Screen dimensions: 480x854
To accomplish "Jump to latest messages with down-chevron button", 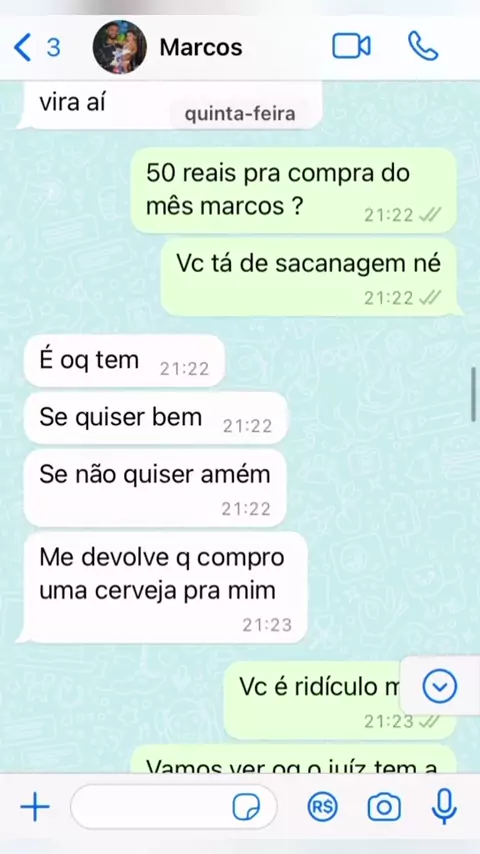I will [440, 686].
